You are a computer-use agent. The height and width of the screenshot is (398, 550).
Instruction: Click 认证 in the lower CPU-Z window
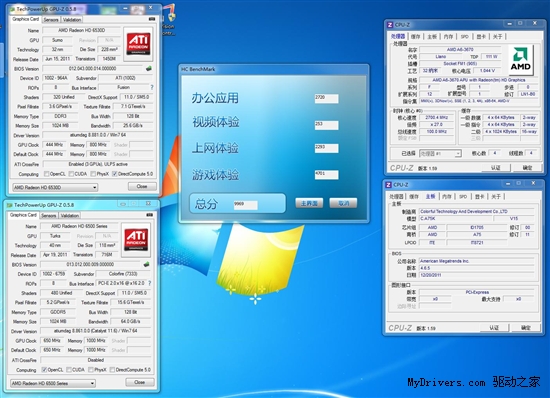pos(494,328)
